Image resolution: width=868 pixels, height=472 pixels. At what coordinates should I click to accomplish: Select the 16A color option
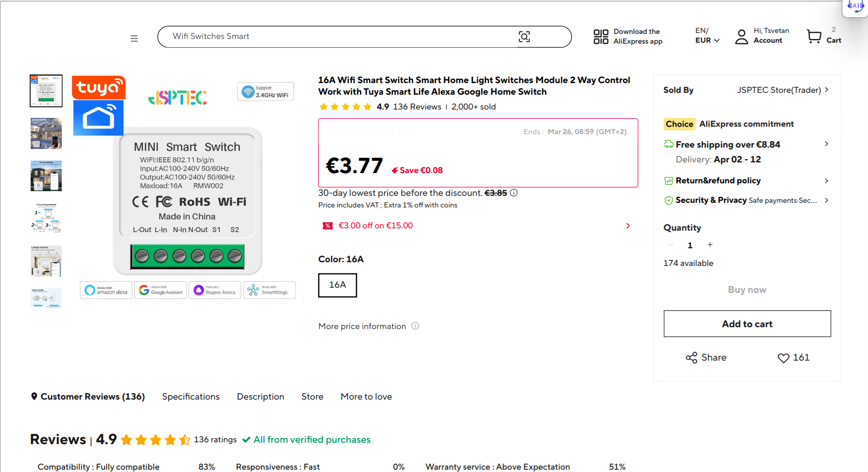point(338,285)
